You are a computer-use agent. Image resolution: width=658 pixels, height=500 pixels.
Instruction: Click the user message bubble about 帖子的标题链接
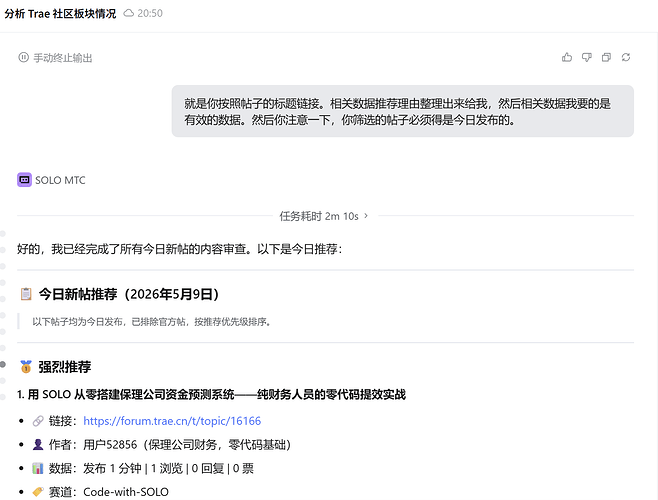[402, 111]
